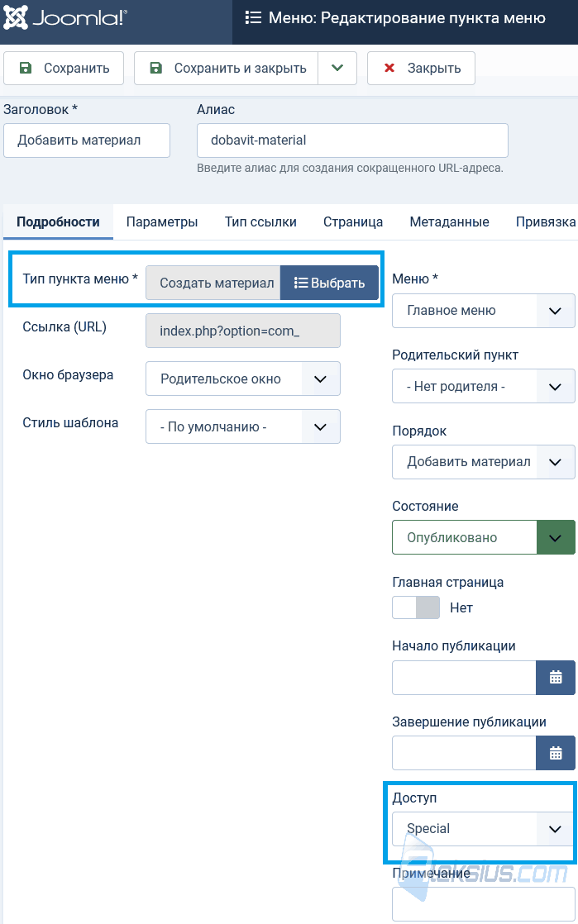The height and width of the screenshot is (924, 578).
Task: Switch to the Метаданные tab
Action: tap(450, 222)
